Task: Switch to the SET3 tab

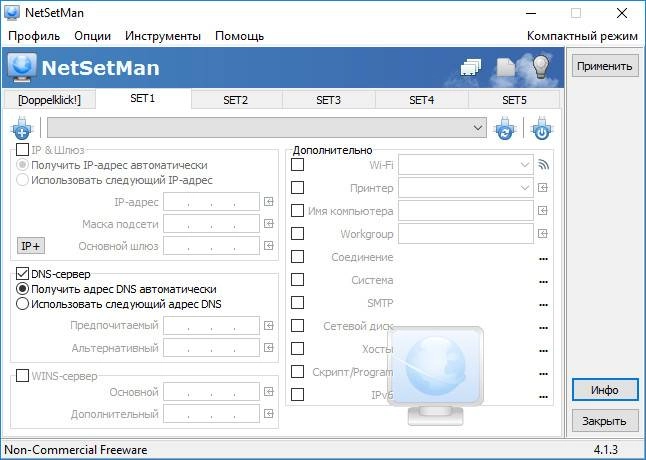Action: coord(328,100)
